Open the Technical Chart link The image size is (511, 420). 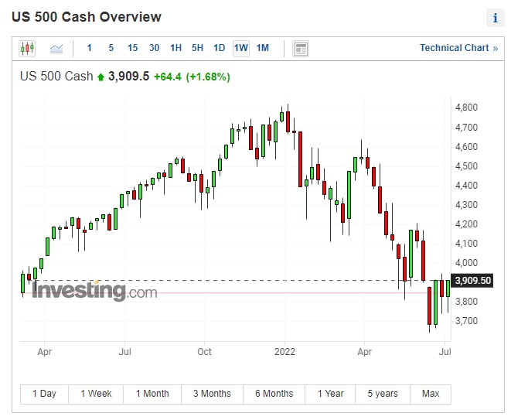458,48
